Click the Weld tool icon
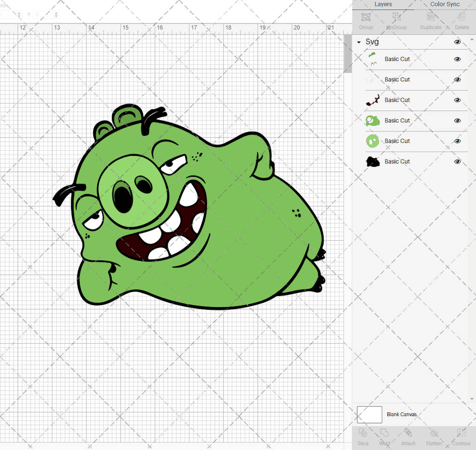Image resolution: width=476 pixels, height=450 pixels. [x=385, y=437]
